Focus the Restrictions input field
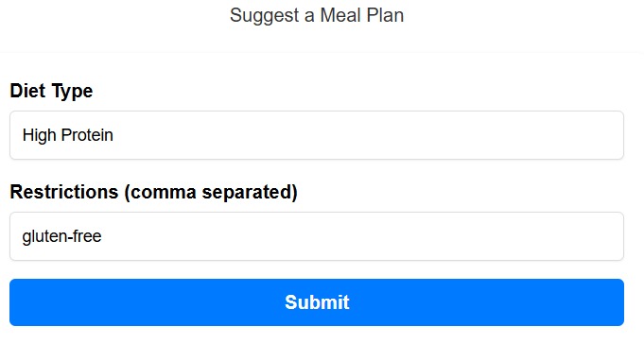This screenshot has width=644, height=344. tap(317, 236)
